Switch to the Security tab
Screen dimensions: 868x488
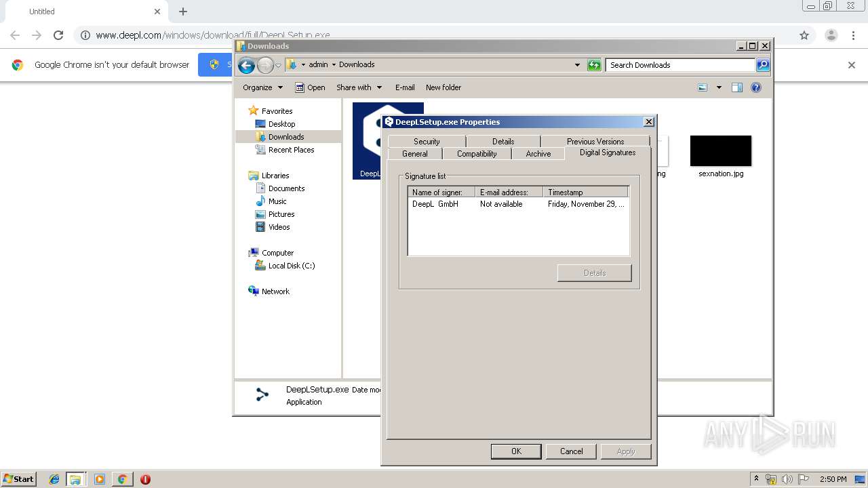pos(427,141)
